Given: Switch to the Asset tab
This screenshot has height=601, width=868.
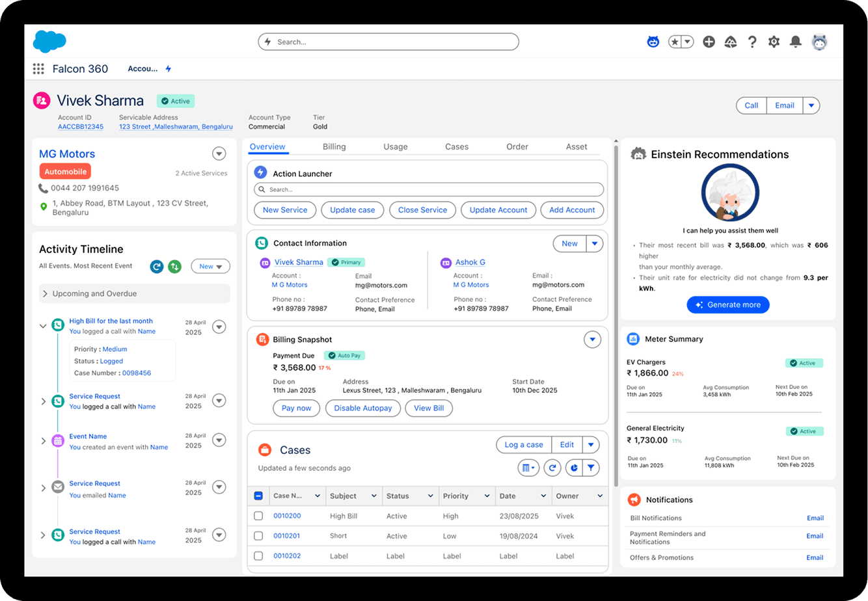Looking at the screenshot, I should pos(576,147).
